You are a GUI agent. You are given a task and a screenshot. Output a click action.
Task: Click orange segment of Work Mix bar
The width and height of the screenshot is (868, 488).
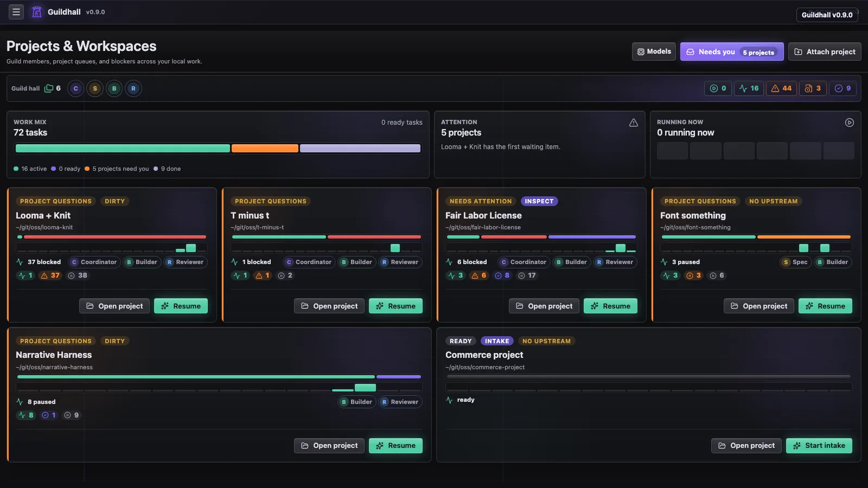265,148
